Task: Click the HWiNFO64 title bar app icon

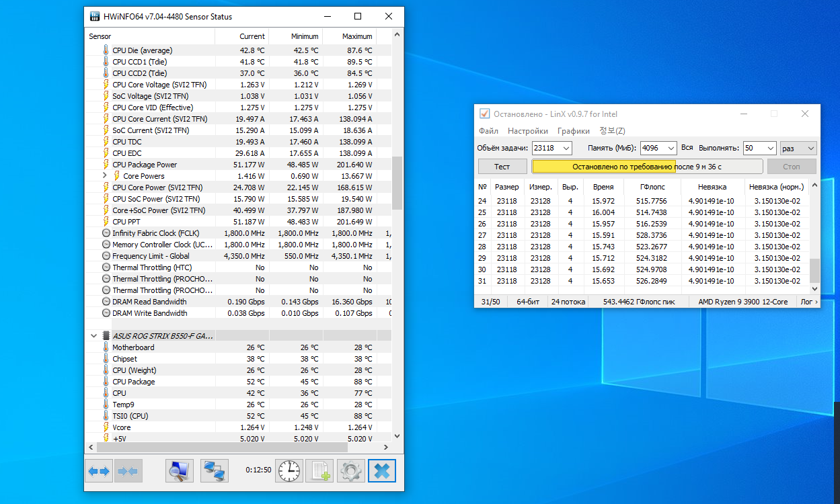Action: [96, 16]
